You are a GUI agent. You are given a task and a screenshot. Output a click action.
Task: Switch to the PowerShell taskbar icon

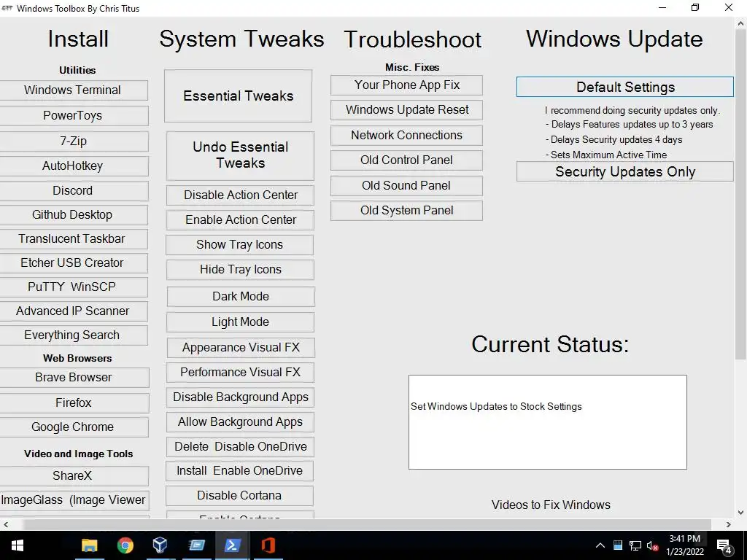232,545
